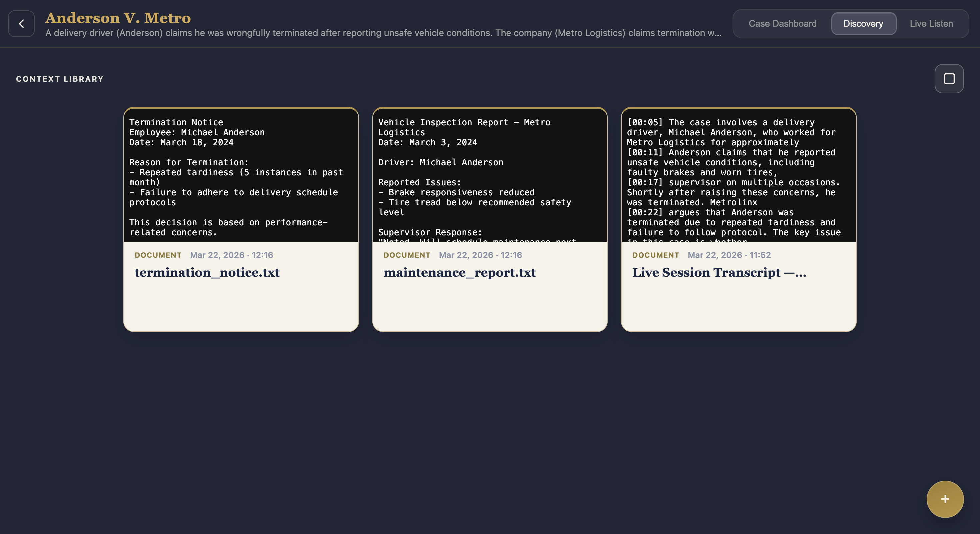Click the gold plus add button

(945, 499)
